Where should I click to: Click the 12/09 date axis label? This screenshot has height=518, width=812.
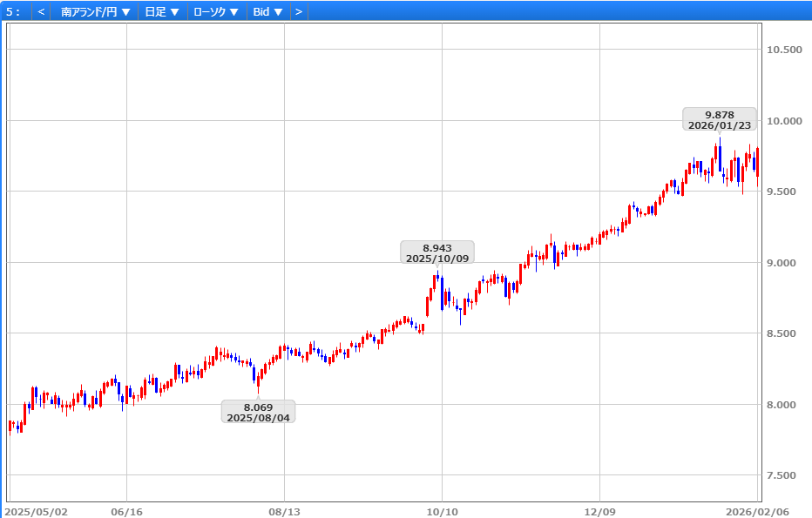point(599,511)
